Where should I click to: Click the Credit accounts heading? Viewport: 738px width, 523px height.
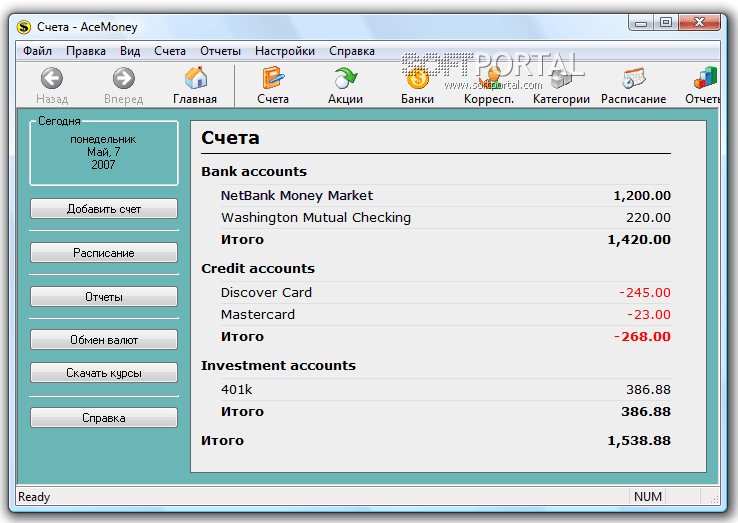[x=258, y=268]
